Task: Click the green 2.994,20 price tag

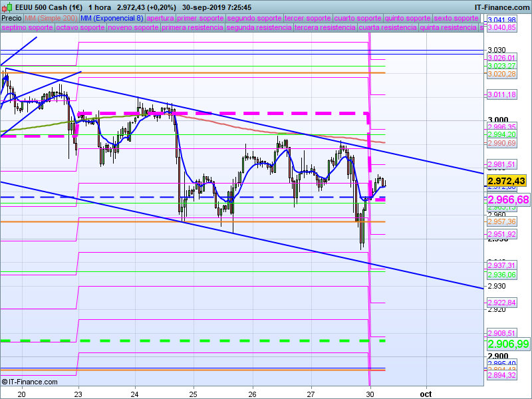Action: pyautogui.click(x=502, y=134)
